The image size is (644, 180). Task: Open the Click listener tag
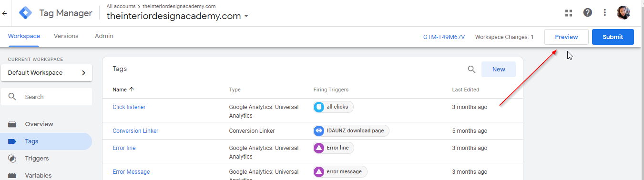click(x=129, y=107)
